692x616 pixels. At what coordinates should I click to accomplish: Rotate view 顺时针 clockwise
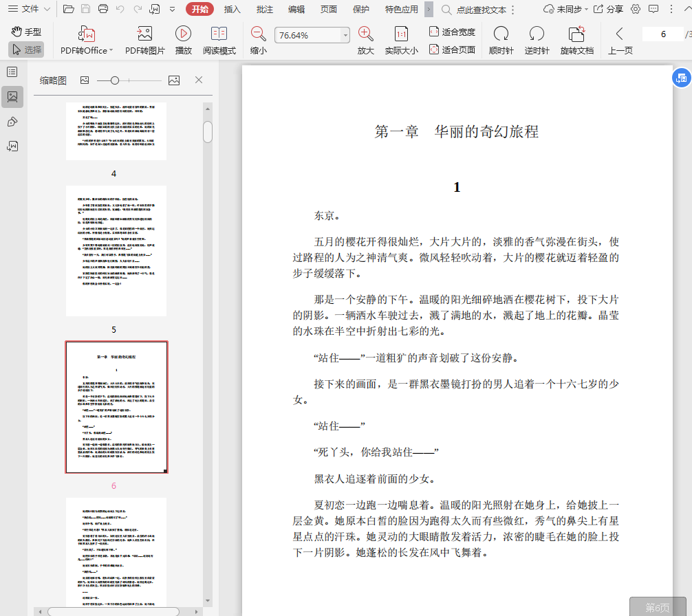pyautogui.click(x=501, y=40)
